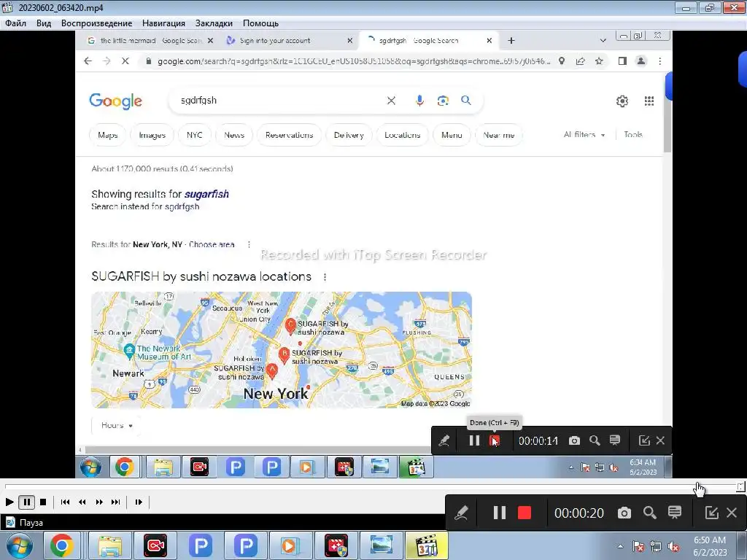Viewport: 747px width, 560px height.
Task: Click the Google logo
Action: (116, 101)
